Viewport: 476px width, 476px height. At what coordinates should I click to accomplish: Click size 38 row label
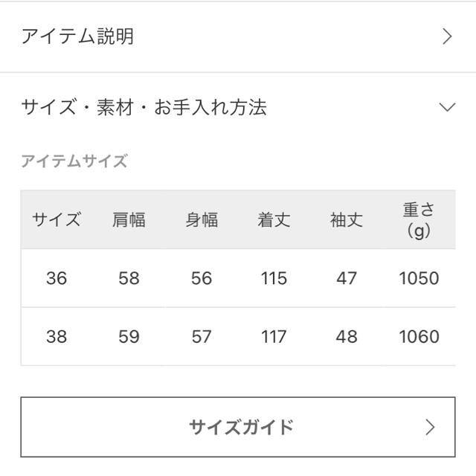pyautogui.click(x=57, y=336)
